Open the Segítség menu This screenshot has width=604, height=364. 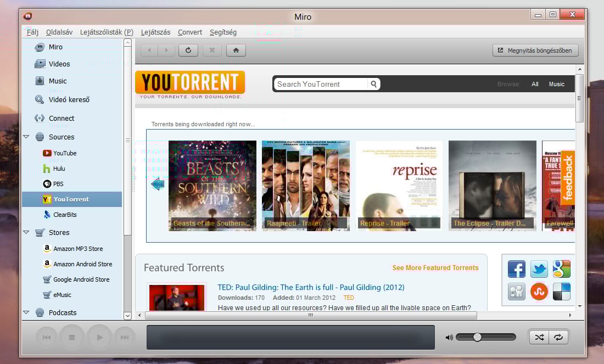(223, 32)
